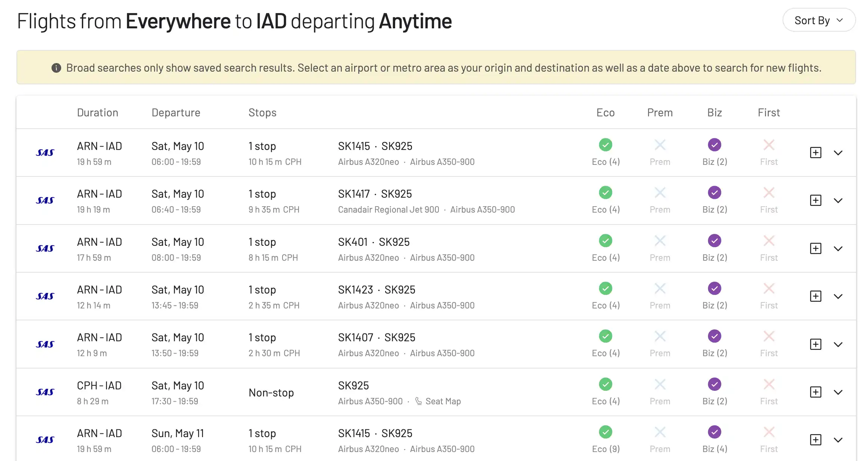The width and height of the screenshot is (868, 461).
Task: Click the CPH - IAD route text
Action: 99,386
